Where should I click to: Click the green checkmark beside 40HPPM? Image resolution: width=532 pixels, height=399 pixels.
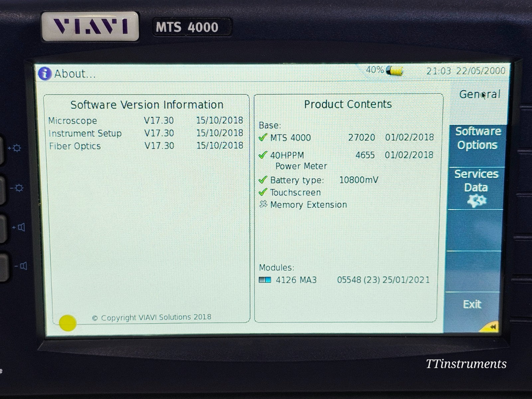pyautogui.click(x=263, y=155)
